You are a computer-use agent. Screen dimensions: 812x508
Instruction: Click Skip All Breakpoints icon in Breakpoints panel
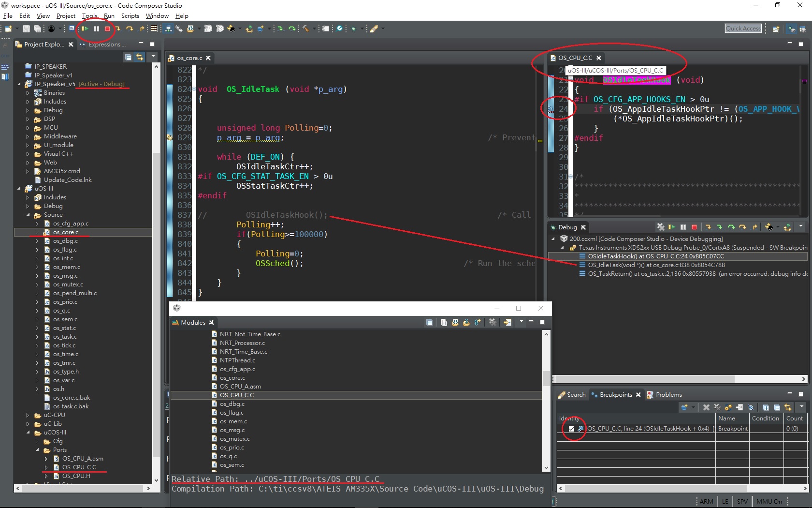[751, 407]
